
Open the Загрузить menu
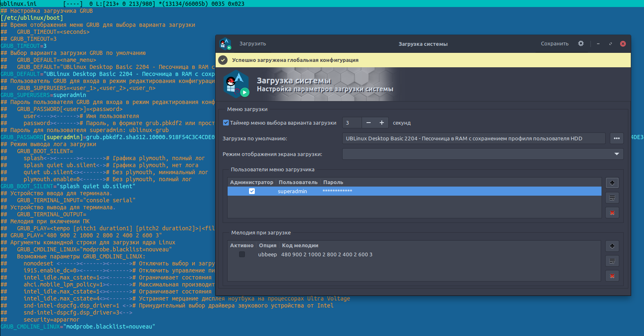pyautogui.click(x=252, y=44)
